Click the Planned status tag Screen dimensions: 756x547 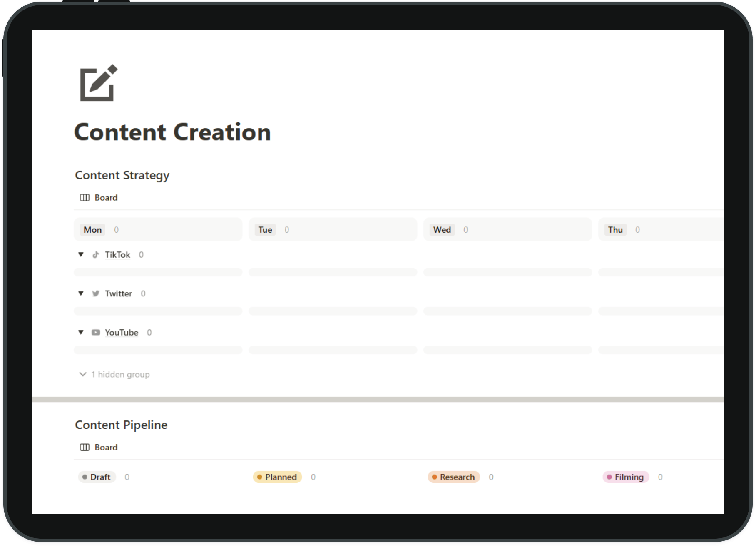tap(277, 477)
